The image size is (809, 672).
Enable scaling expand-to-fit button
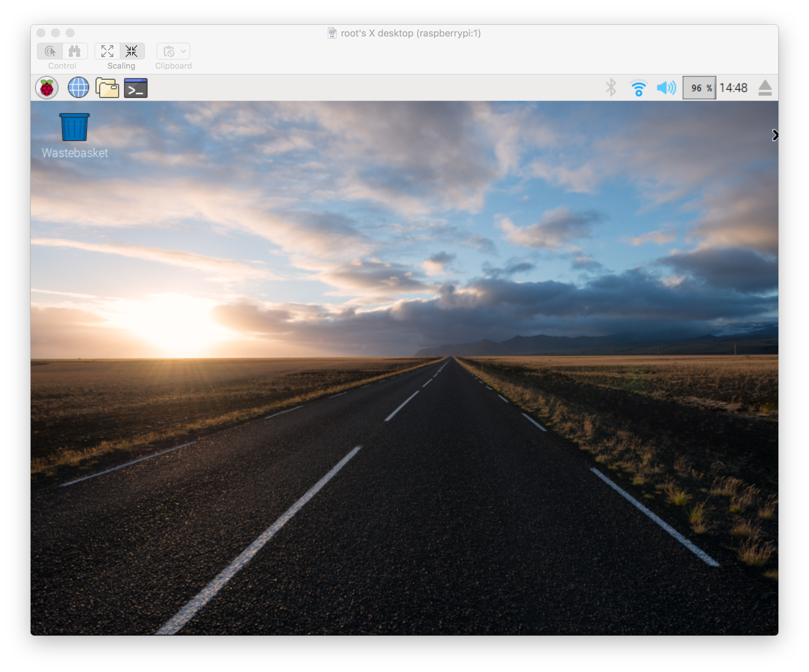click(x=107, y=51)
